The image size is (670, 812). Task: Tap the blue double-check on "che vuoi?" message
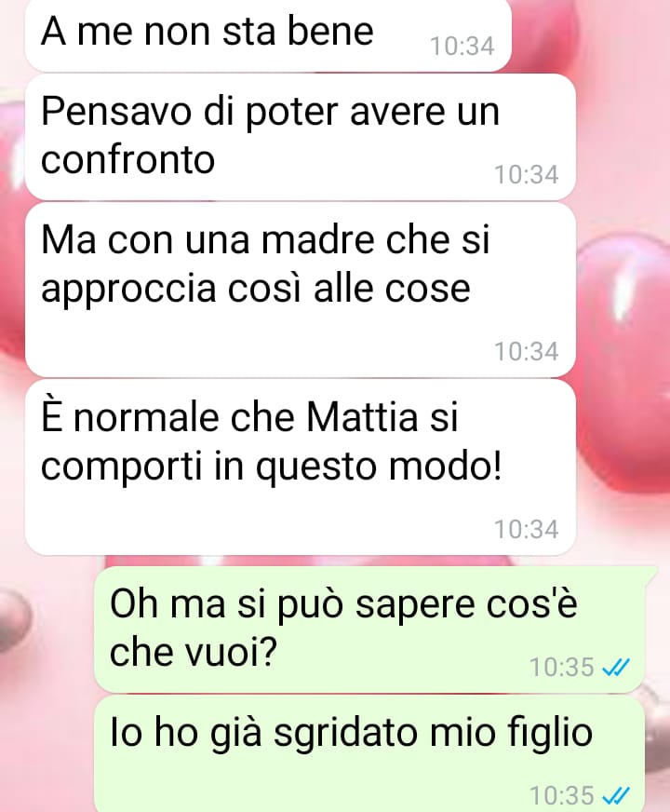[x=616, y=668]
